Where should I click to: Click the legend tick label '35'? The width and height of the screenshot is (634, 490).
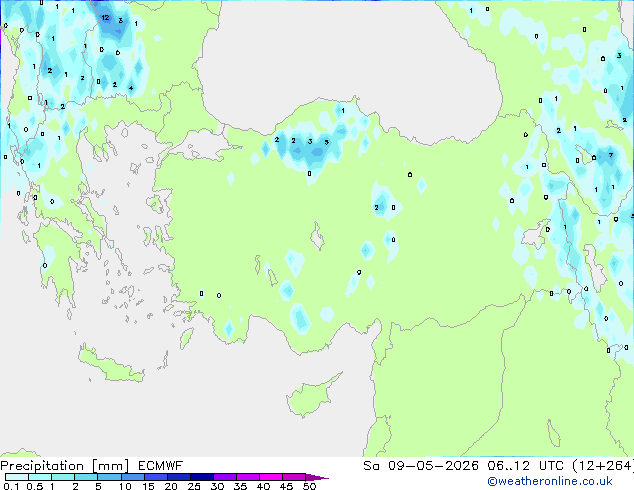[x=240, y=486]
